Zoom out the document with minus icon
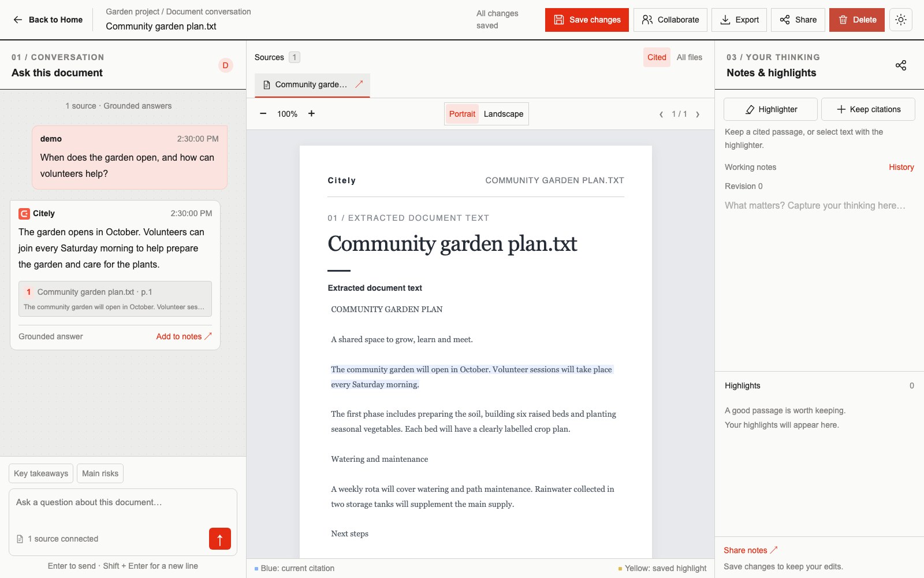The image size is (924, 578). coord(263,114)
